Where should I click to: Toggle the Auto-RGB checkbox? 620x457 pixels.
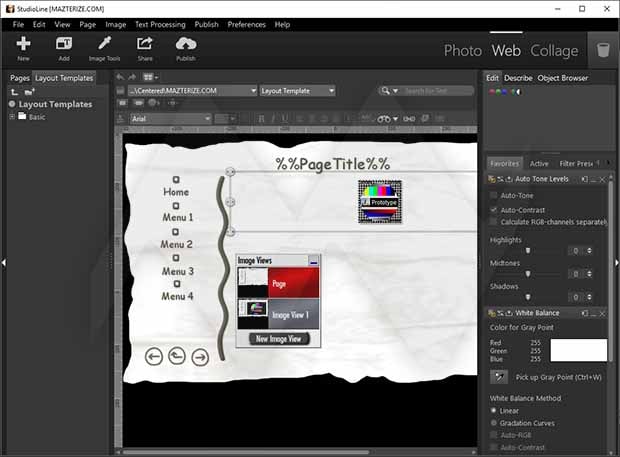point(493,435)
